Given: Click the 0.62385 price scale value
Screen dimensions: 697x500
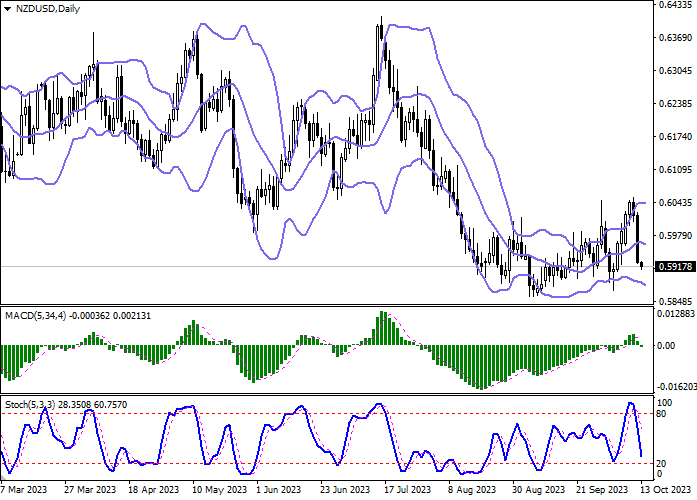Looking at the screenshot, I should click(x=675, y=104).
